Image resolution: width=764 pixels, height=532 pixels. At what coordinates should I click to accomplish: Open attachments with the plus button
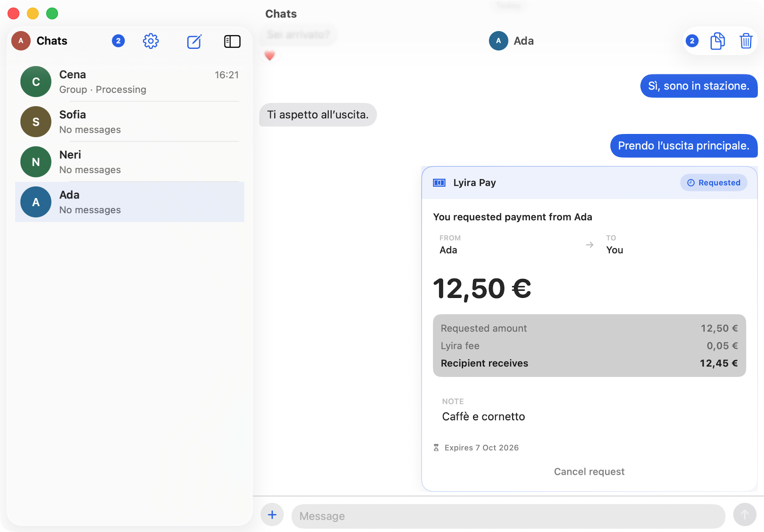[272, 515]
